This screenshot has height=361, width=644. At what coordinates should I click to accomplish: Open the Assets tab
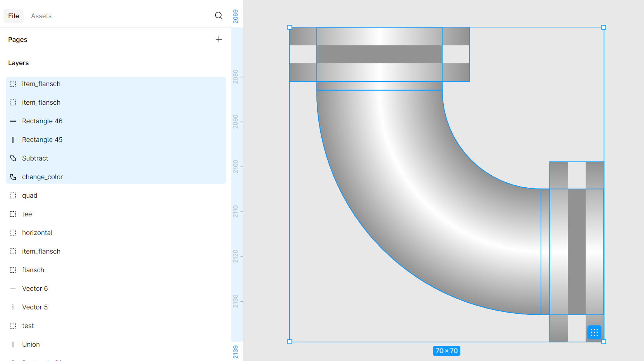(x=41, y=16)
